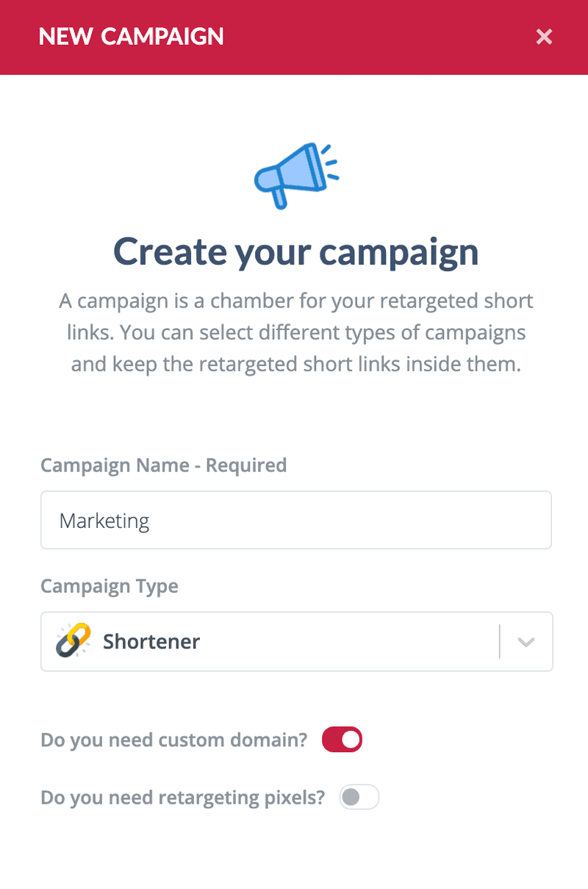The width and height of the screenshot is (588, 889).
Task: Click empty area below retargeting toggle
Action: coord(294,853)
